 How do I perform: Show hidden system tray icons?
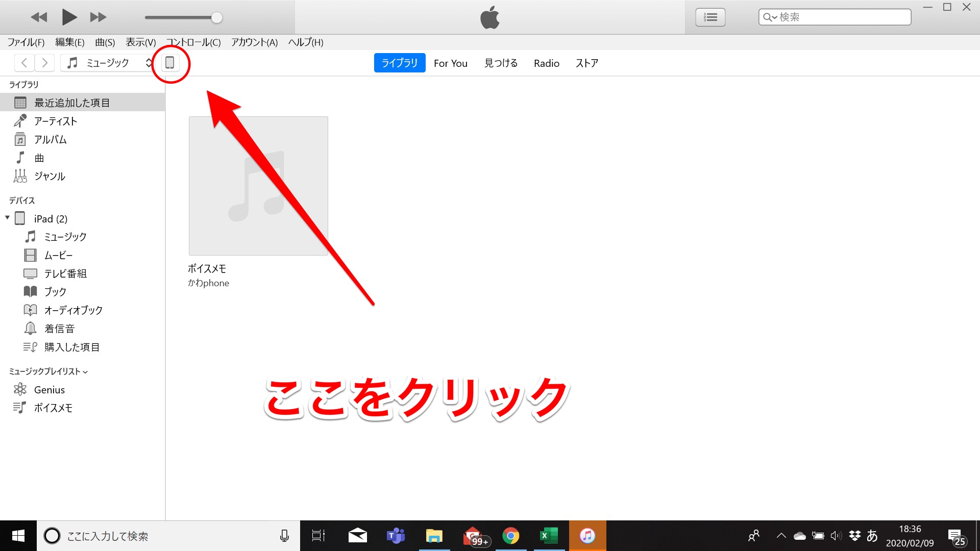point(781,536)
